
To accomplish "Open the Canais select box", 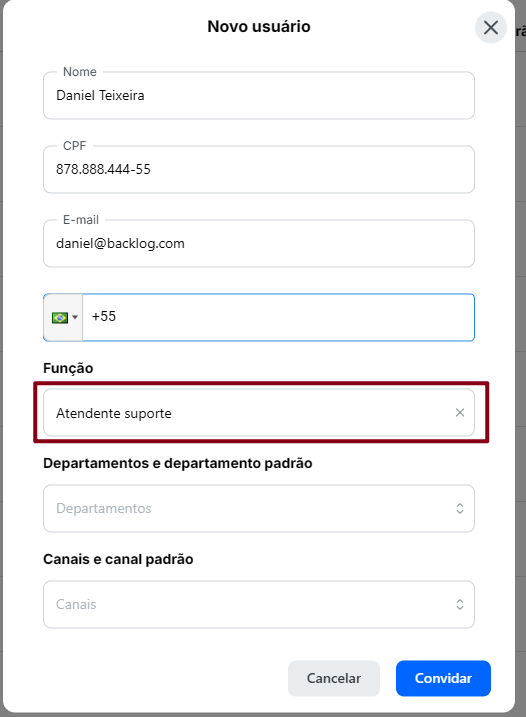I will point(259,605).
